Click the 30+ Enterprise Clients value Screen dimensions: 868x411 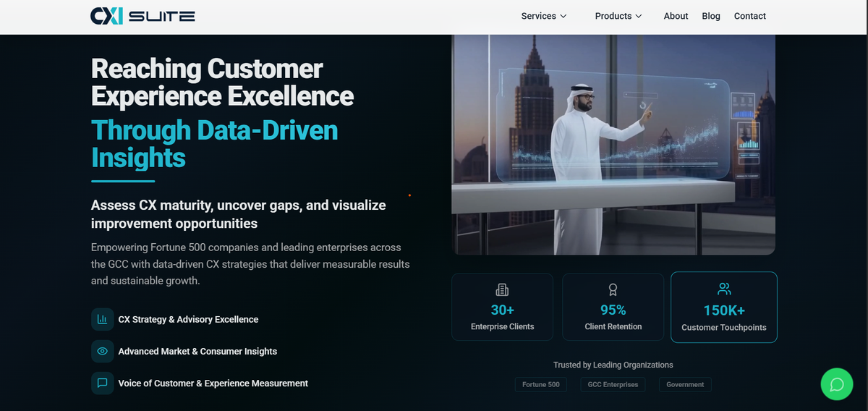pos(502,310)
